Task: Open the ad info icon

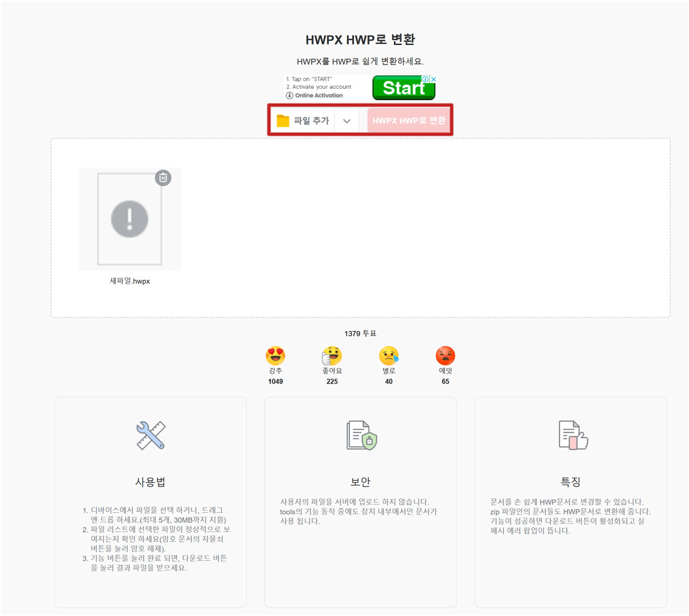Action: (425, 79)
